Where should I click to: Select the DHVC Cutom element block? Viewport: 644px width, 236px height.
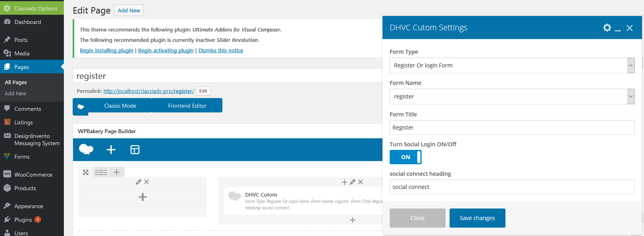[303, 201]
